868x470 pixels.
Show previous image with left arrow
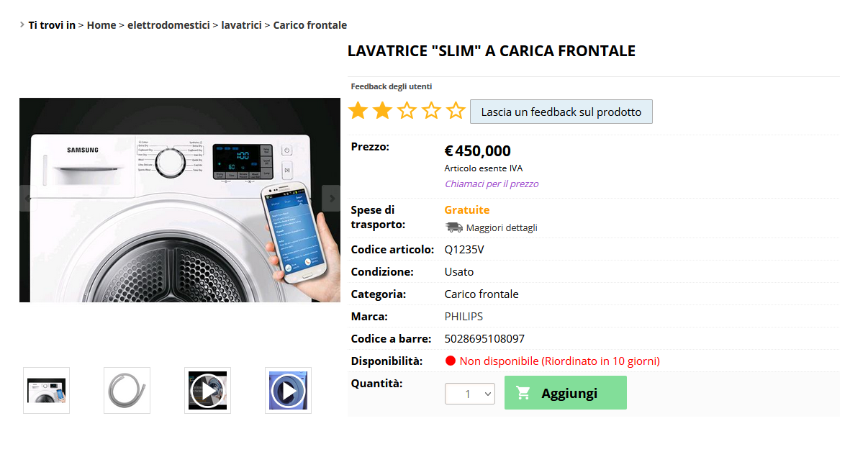click(28, 198)
